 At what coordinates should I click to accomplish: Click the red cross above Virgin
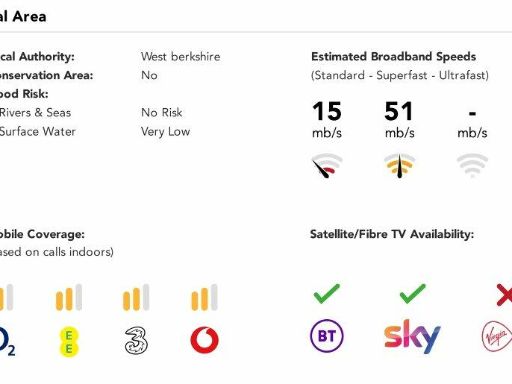pos(504,295)
